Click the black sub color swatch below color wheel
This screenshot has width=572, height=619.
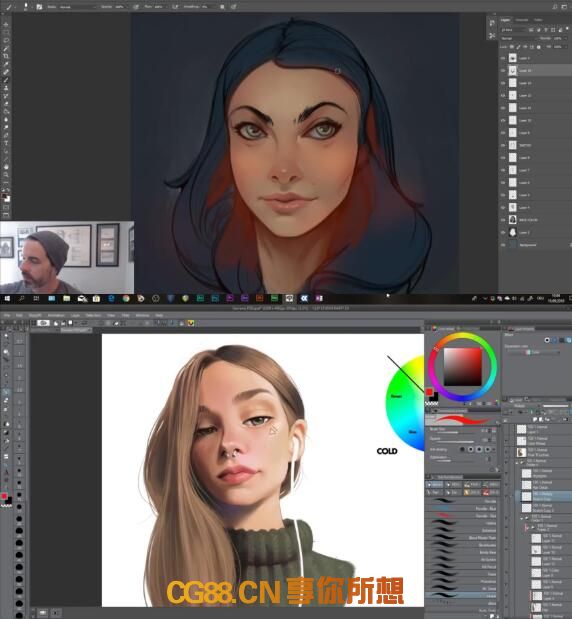[x=434, y=397]
